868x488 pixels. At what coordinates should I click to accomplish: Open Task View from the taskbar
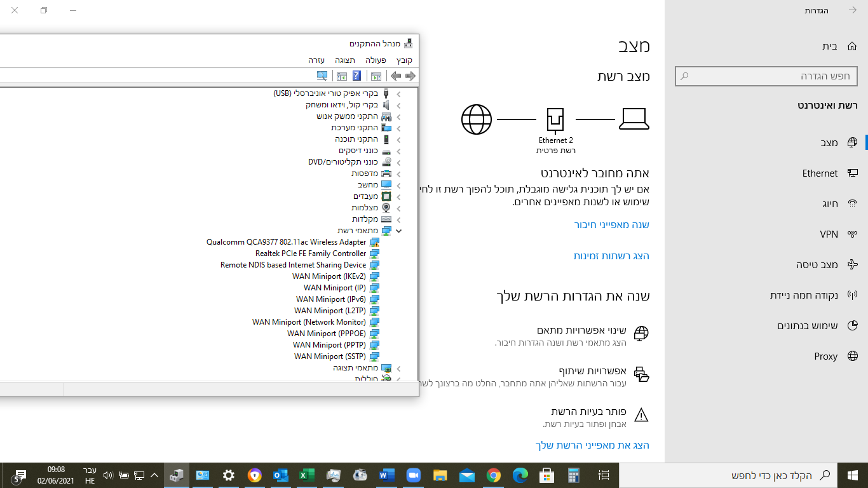tap(604, 475)
